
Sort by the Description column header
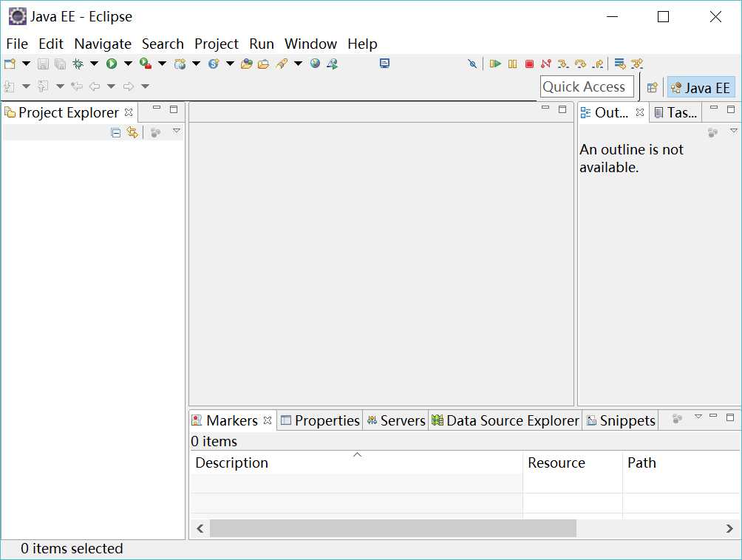pyautogui.click(x=356, y=462)
